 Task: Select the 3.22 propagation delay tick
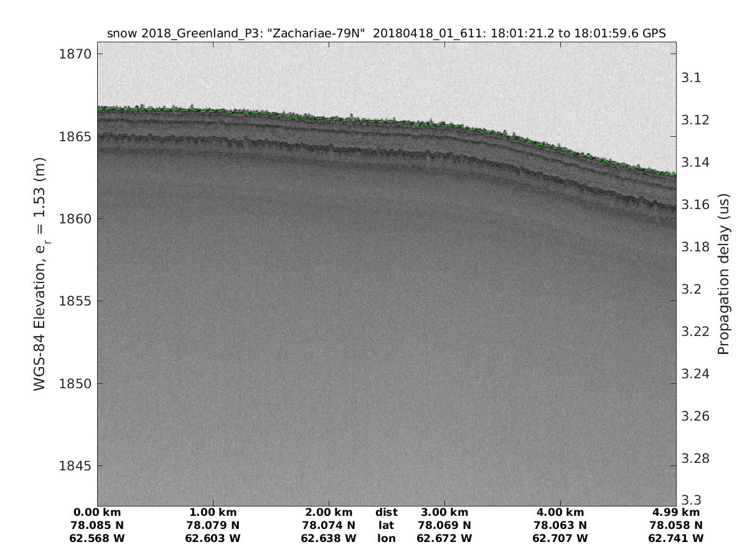[x=696, y=332]
